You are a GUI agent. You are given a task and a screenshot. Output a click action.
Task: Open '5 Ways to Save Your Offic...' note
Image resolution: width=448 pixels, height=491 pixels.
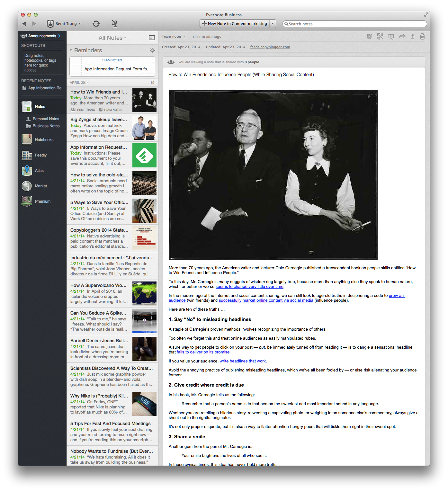click(x=112, y=211)
